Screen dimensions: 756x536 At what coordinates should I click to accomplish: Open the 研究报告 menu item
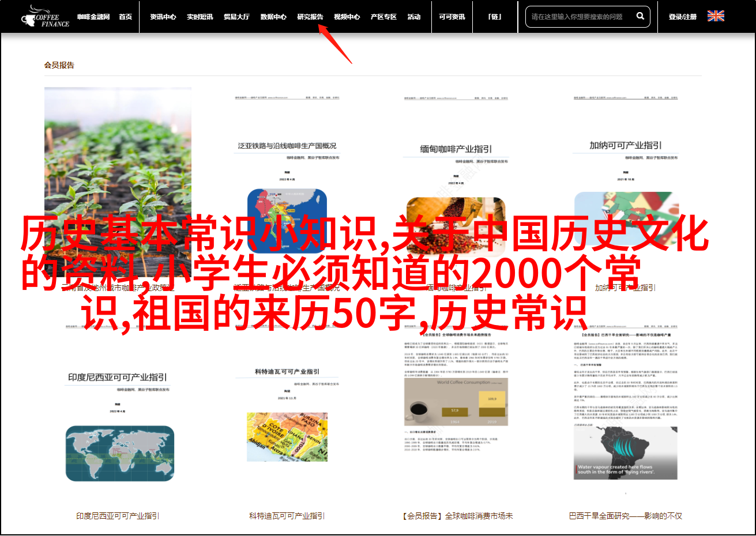(310, 17)
